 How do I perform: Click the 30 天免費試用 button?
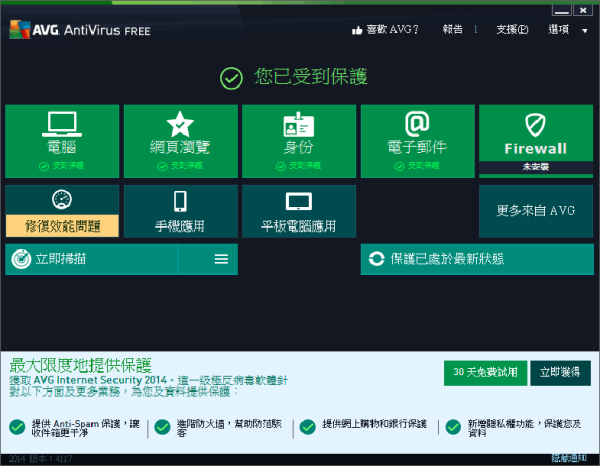pos(486,373)
